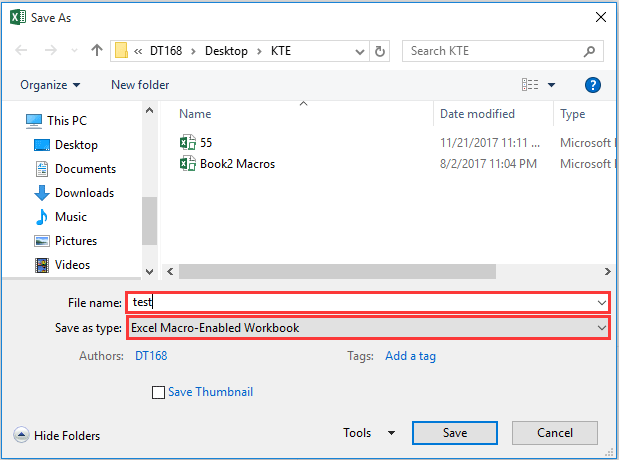This screenshot has height=460, width=619.
Task: Sort files by Name column header
Action: point(196,114)
